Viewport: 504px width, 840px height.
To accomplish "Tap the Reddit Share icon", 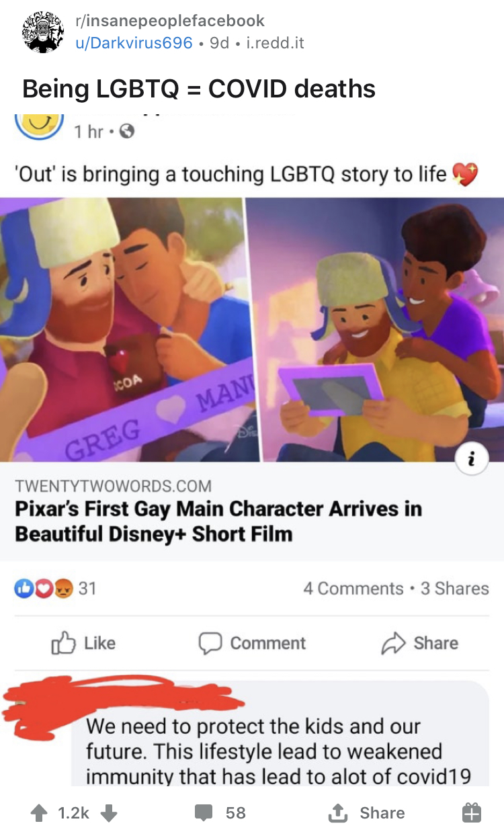I will coord(336,813).
